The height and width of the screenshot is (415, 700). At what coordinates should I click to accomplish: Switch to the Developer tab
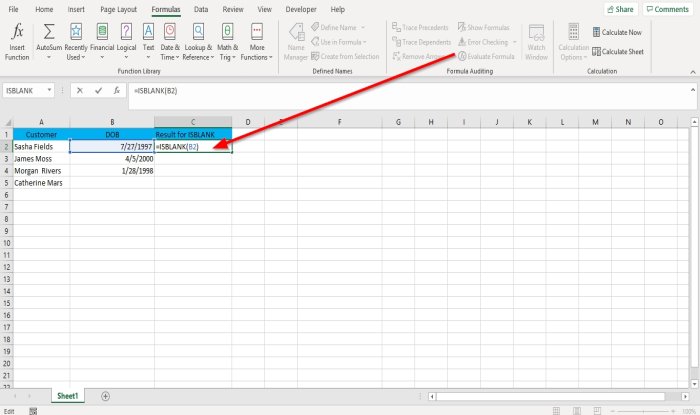301,9
